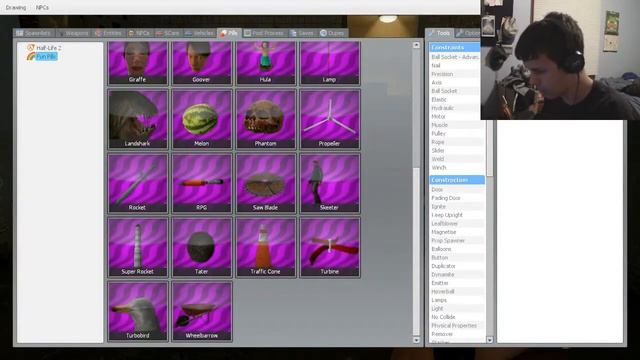This screenshot has width=640, height=360.
Task: Choose the Weld tool
Action: pos(457,159)
